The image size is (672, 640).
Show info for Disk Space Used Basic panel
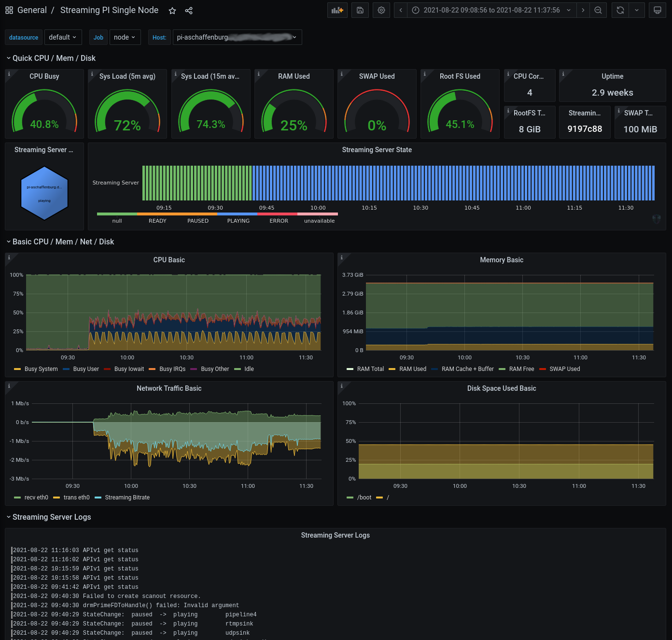click(341, 385)
